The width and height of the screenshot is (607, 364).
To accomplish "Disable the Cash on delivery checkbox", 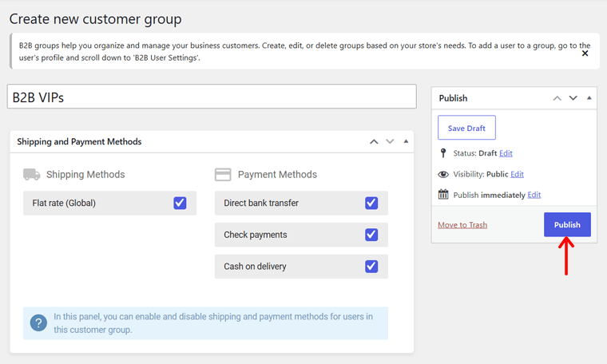I will (371, 267).
